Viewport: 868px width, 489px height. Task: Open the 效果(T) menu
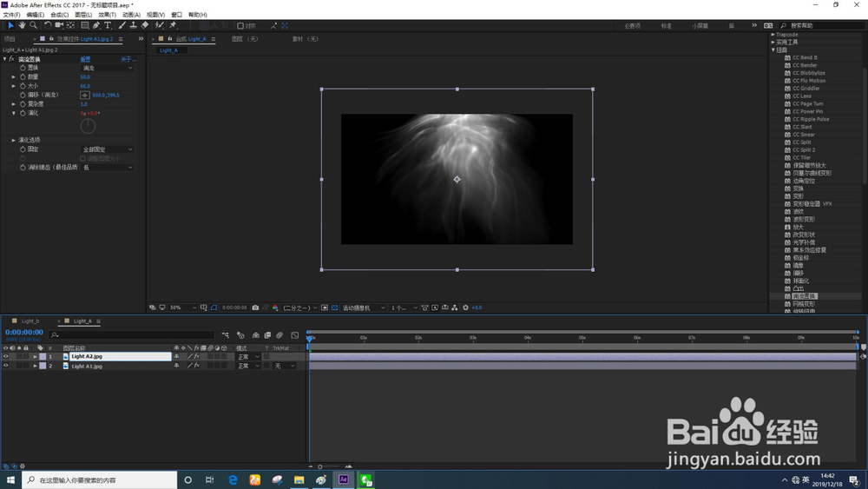(x=108, y=15)
